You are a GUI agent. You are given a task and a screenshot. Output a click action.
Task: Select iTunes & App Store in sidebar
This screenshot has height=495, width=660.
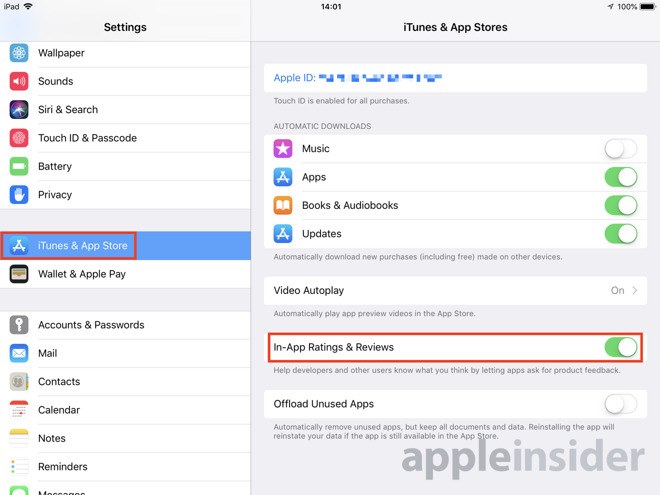pyautogui.click(x=125, y=245)
